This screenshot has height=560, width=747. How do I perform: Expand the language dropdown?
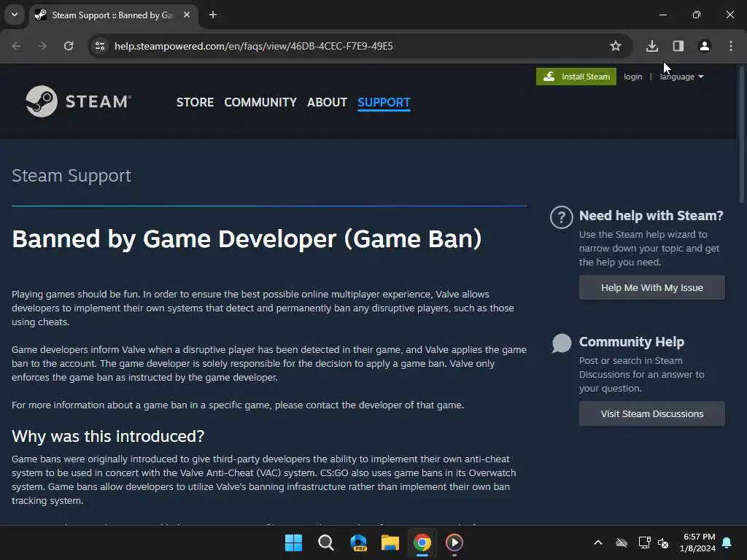(682, 77)
